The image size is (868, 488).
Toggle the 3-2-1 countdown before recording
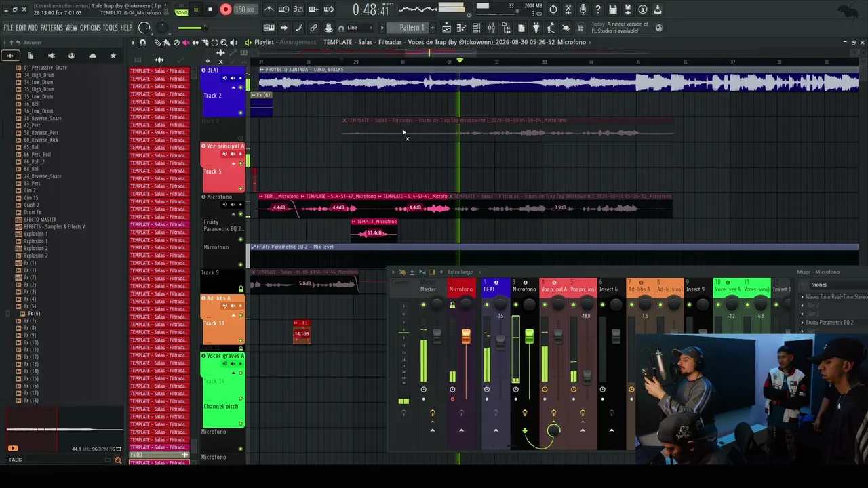[x=298, y=9]
